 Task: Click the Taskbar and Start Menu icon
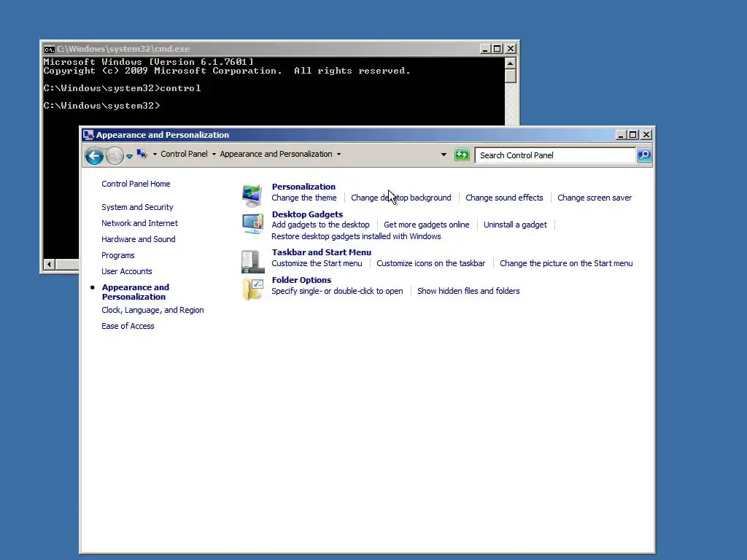tap(252, 262)
